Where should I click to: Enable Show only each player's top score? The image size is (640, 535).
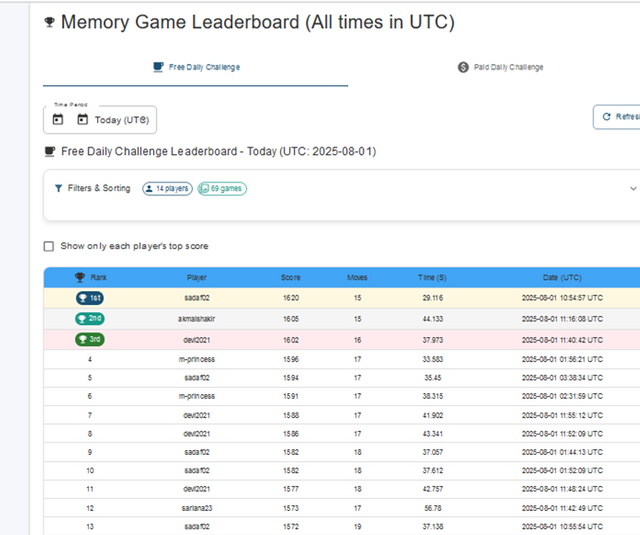click(x=49, y=246)
